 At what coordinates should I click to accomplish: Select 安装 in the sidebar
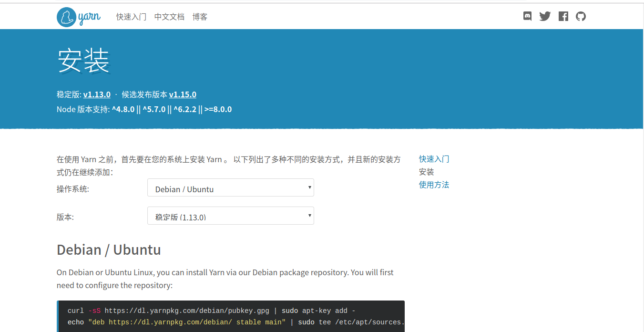[x=427, y=172]
